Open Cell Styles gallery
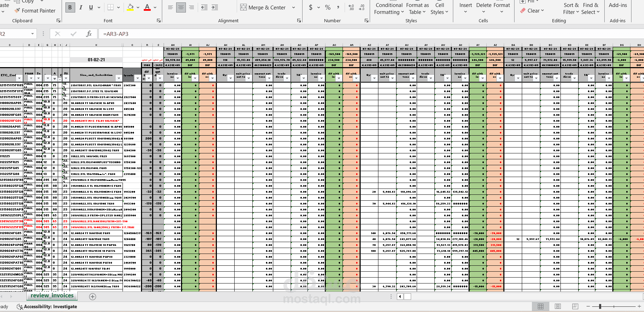Image resolution: width=644 pixels, height=312 pixels. pos(439,8)
